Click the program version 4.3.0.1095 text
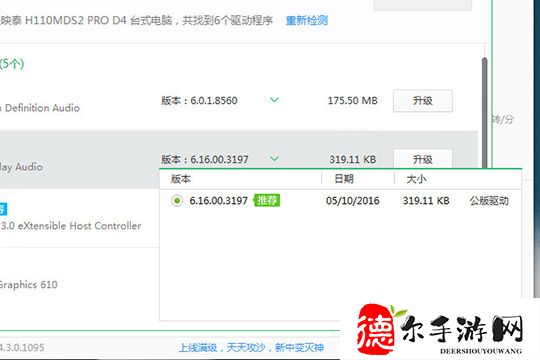Screen dimensions: 540x360 pos(22,348)
